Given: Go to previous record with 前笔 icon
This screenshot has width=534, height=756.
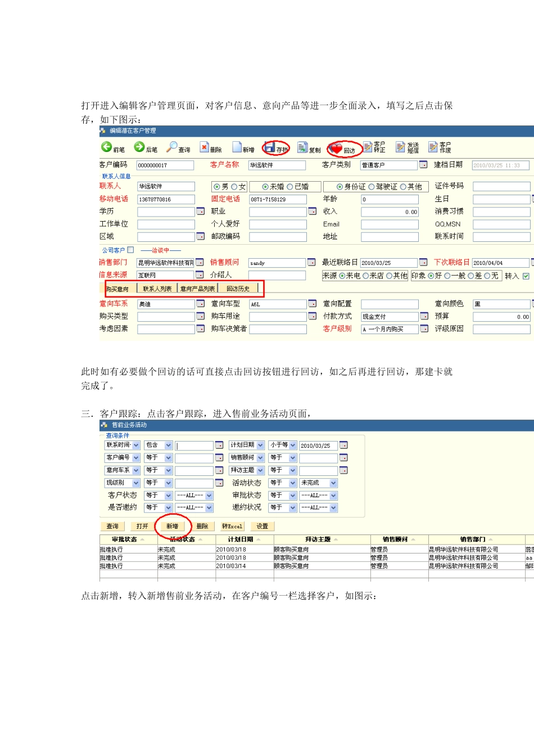Looking at the screenshot, I should click(x=112, y=147).
